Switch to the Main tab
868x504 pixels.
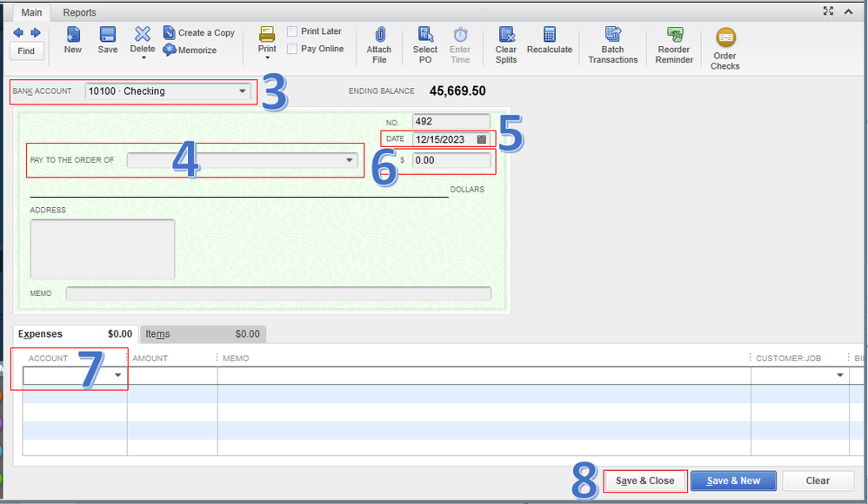coord(31,12)
